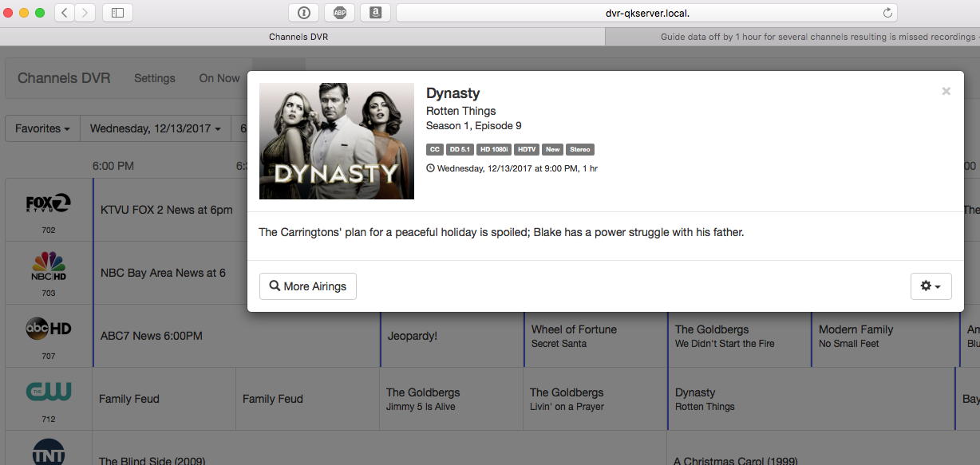
Task: Open the On Now menu item
Action: click(x=219, y=78)
